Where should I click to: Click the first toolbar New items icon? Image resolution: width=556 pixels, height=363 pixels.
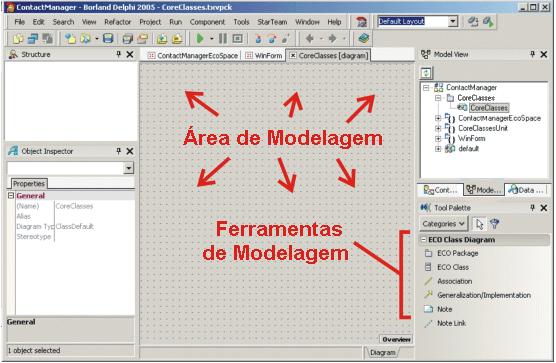click(18, 38)
